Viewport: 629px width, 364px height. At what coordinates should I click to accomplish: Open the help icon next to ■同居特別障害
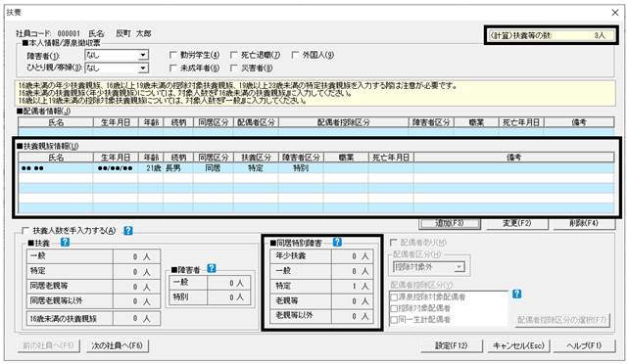click(337, 242)
